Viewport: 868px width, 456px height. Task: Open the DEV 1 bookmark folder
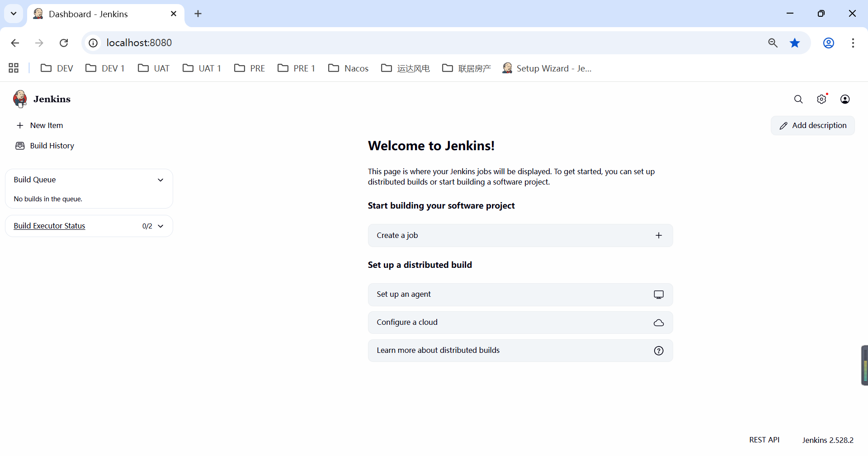pos(105,68)
